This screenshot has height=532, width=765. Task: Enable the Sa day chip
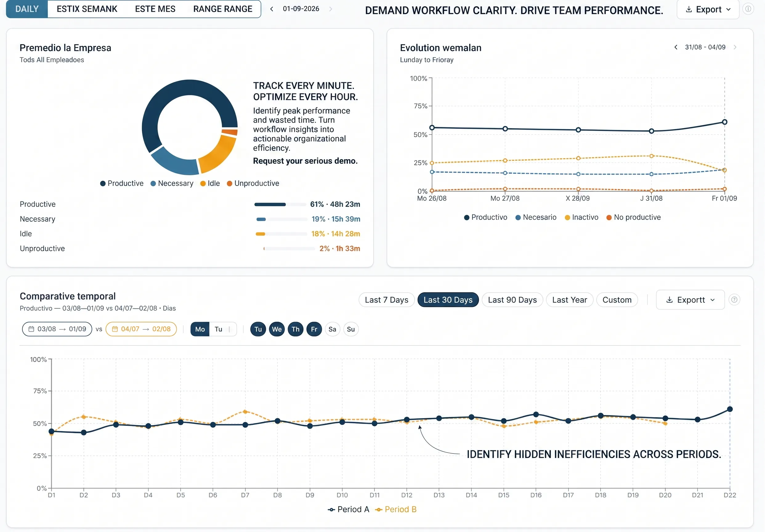[332, 329]
